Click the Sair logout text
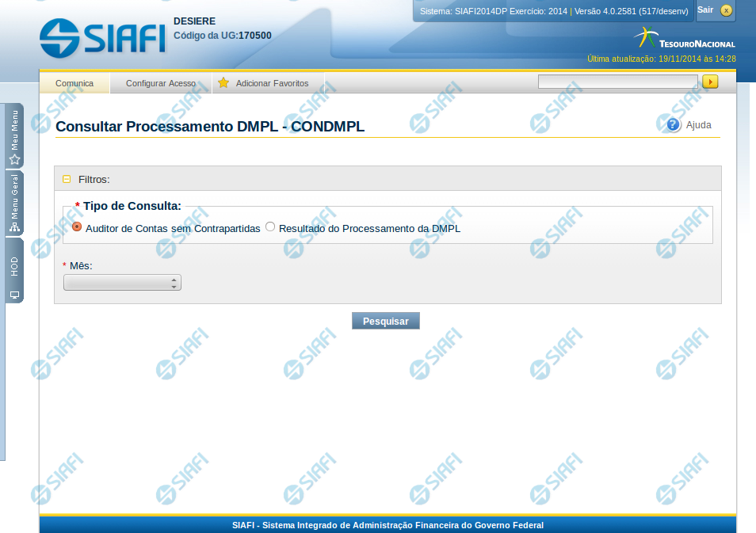Image resolution: width=756 pixels, height=533 pixels. coord(705,10)
